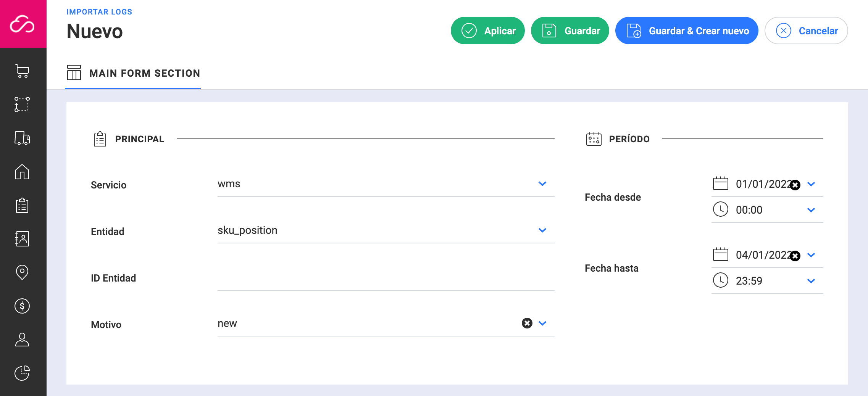Viewport: 868px width, 396px height.
Task: Click the PRINCIPAL section heading
Action: [140, 139]
